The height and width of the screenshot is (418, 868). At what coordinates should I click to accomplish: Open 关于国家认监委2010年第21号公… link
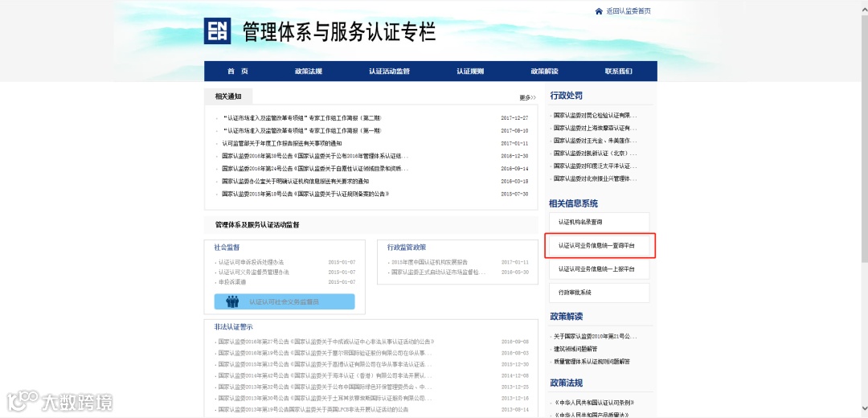[x=595, y=337]
